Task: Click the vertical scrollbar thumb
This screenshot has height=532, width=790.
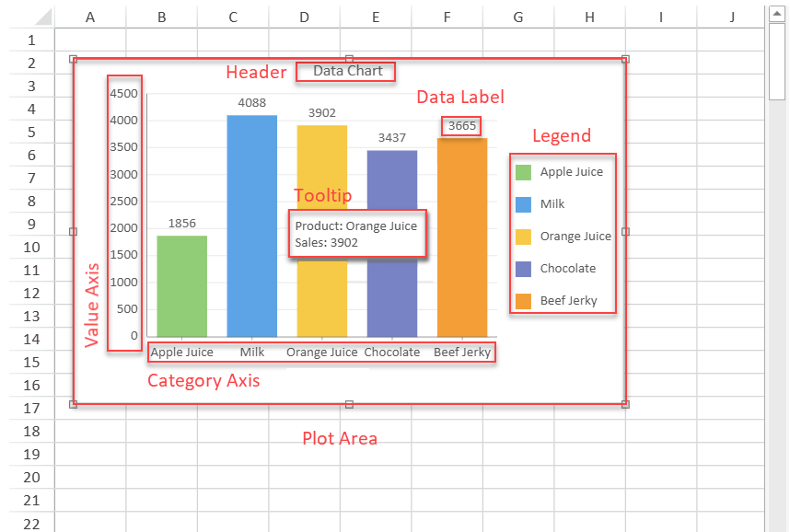Action: click(x=777, y=62)
